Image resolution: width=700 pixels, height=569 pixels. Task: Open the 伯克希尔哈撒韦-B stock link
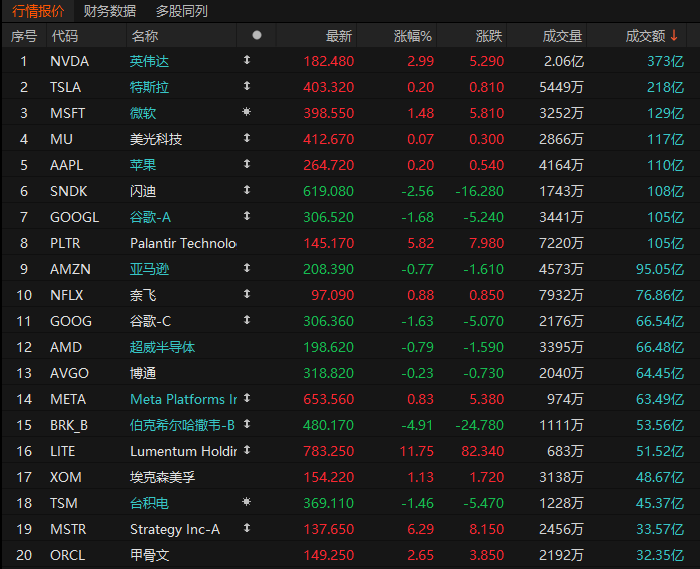pos(182,425)
